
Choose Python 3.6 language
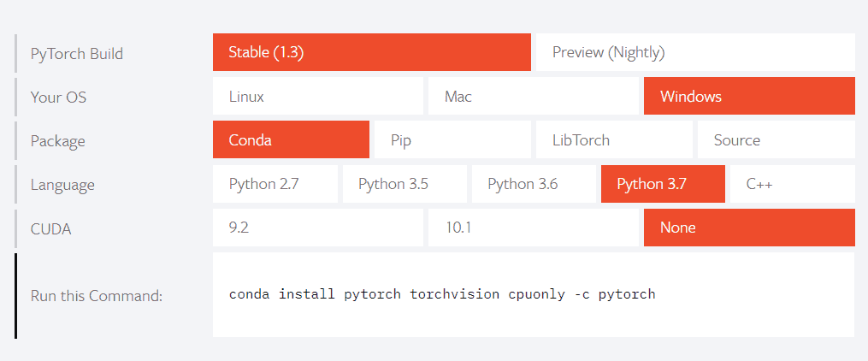[534, 184]
